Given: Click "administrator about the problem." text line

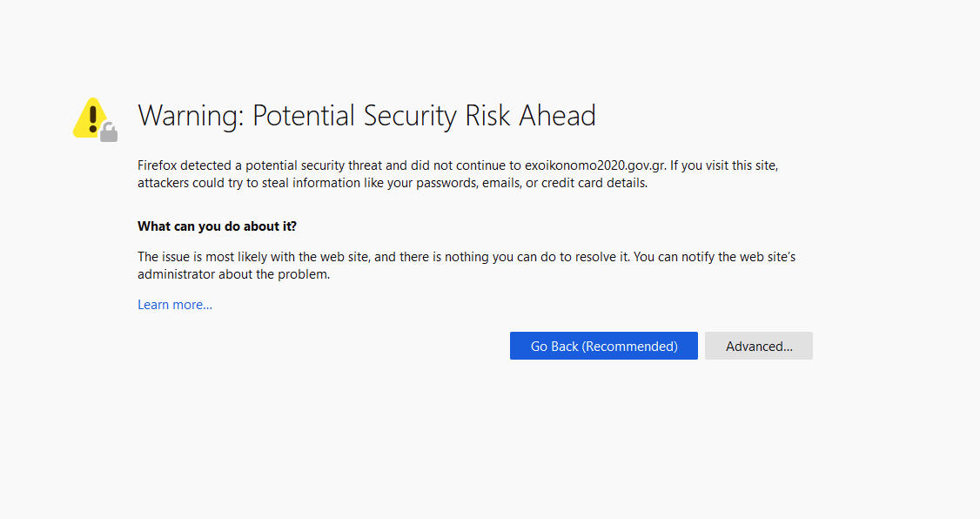Looking at the screenshot, I should pyautogui.click(x=234, y=274).
